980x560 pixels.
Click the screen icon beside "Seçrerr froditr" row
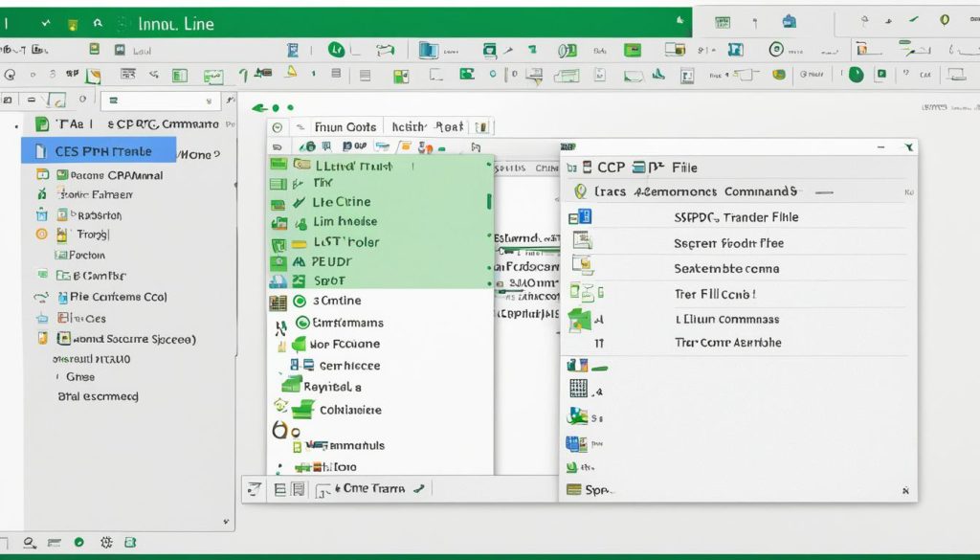coord(582,240)
